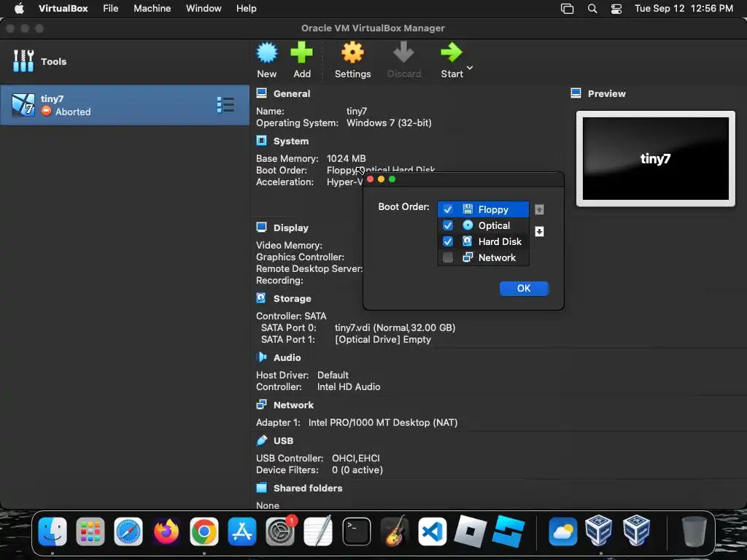Click the [Optical Drive] Empty value
This screenshot has width=747, height=560.
pyautogui.click(x=383, y=340)
